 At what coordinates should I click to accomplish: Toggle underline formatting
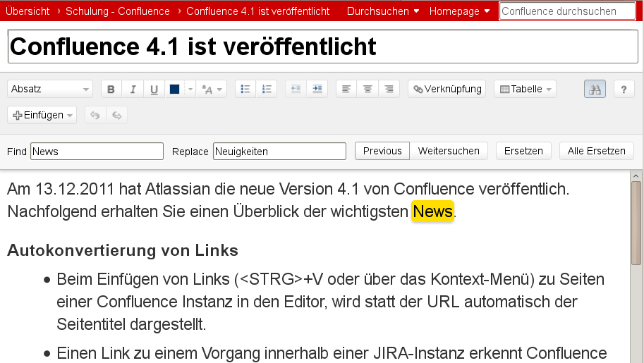154,89
